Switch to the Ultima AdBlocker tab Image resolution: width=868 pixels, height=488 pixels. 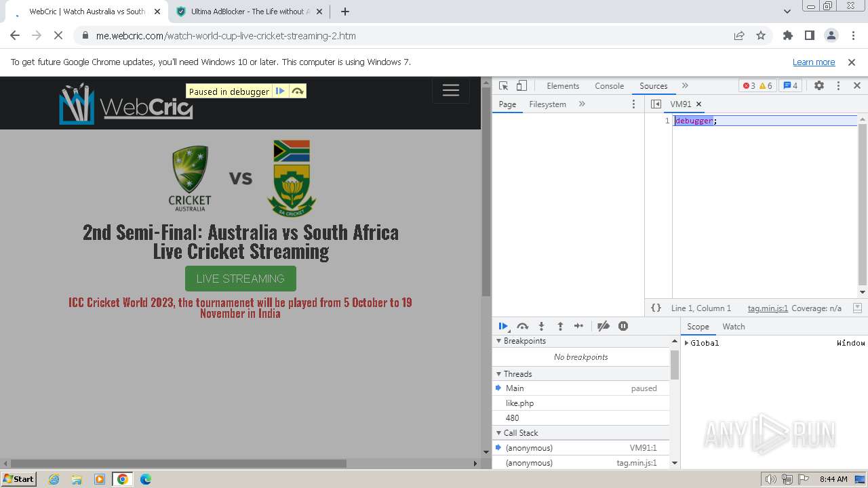click(250, 12)
